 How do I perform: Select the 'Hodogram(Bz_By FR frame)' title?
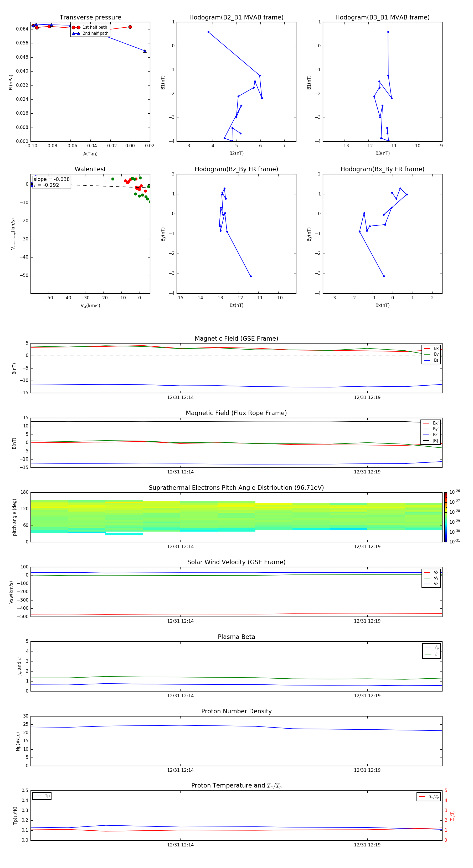click(236, 169)
